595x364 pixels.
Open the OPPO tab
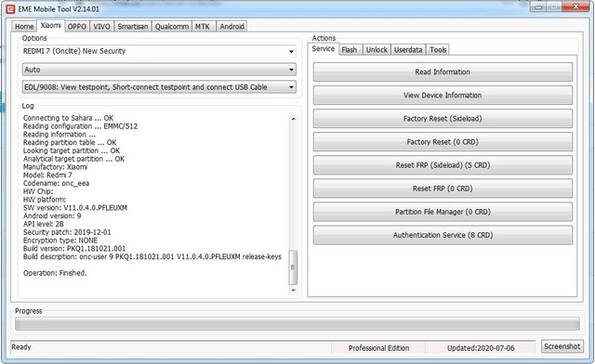77,27
